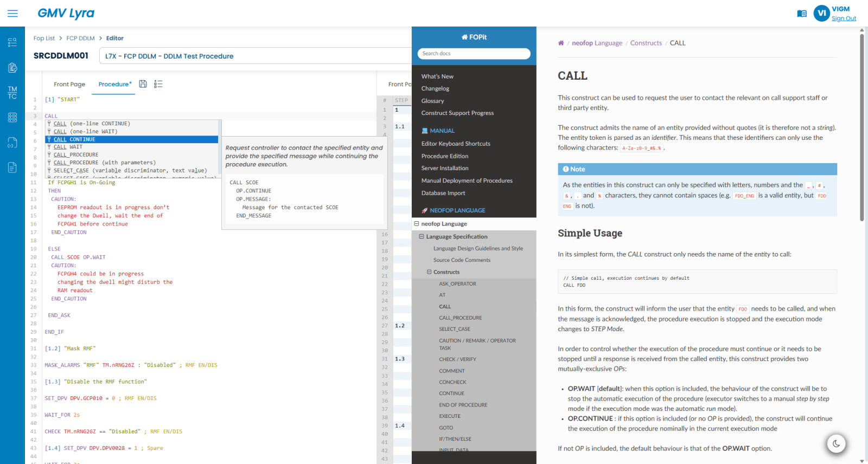
Task: Toggle dark mode with the moon button
Action: 836,444
